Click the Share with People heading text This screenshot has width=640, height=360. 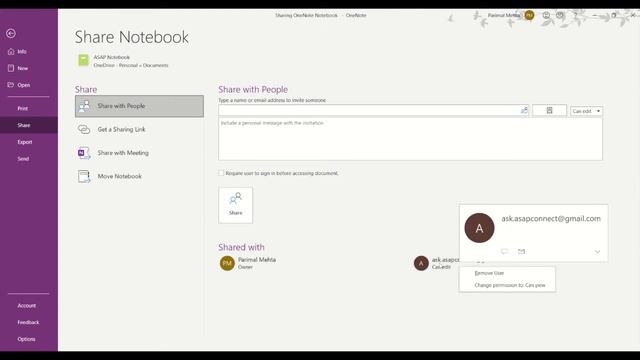click(x=253, y=89)
